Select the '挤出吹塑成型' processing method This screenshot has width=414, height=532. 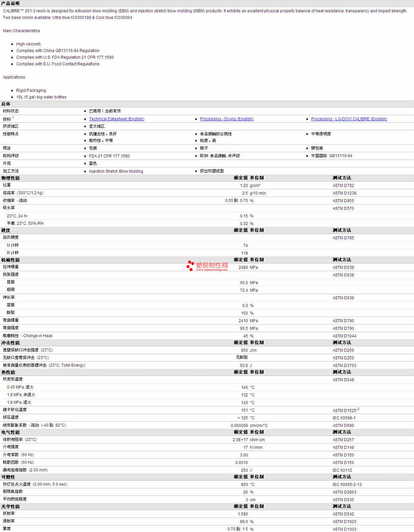coord(212,171)
